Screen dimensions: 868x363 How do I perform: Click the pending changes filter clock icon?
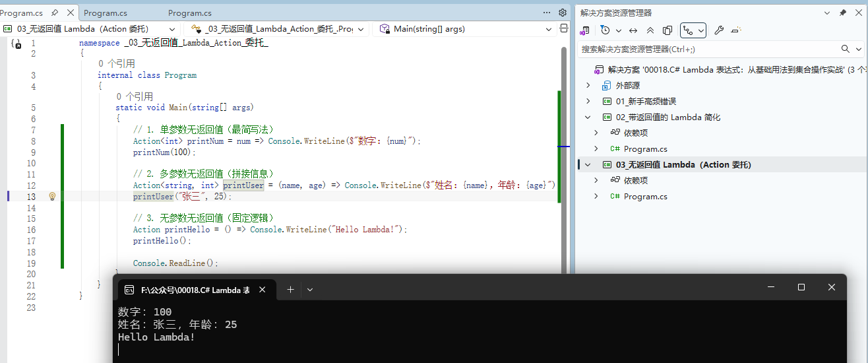tap(605, 30)
